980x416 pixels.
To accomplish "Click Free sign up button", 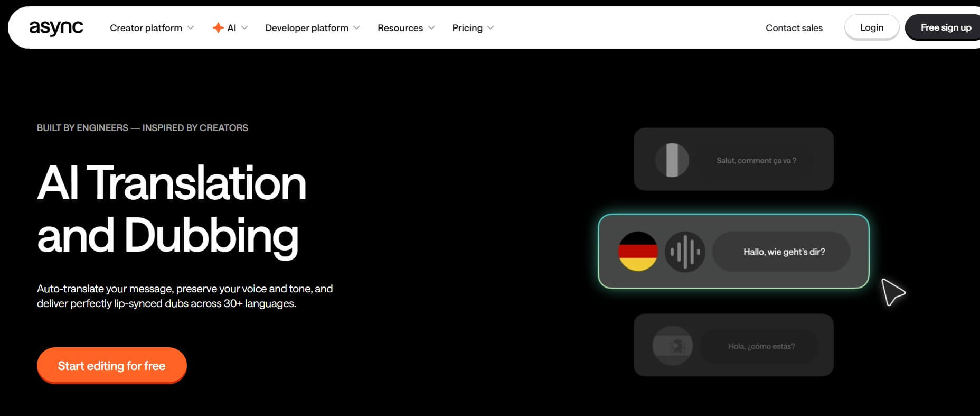I will click(x=943, y=27).
